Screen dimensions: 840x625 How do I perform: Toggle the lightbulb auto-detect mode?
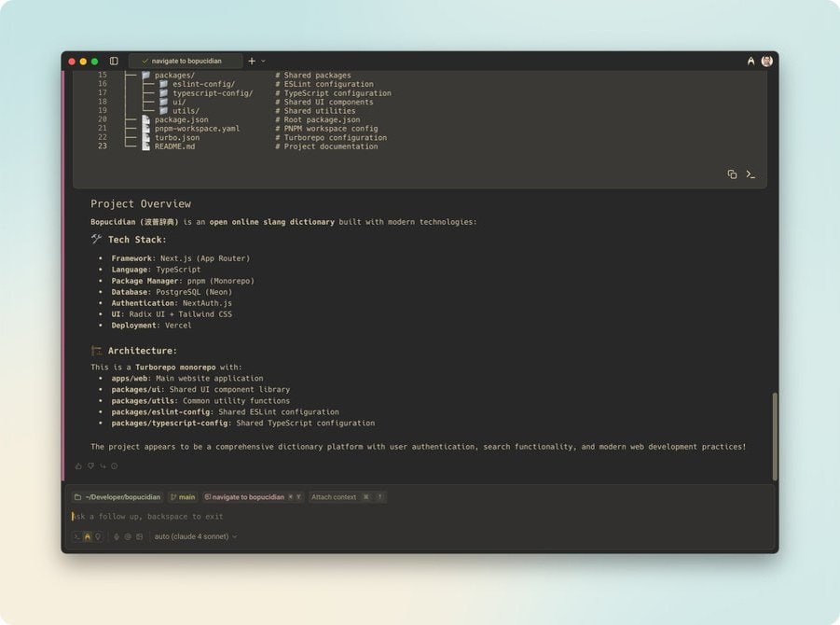pyautogui.click(x=98, y=536)
